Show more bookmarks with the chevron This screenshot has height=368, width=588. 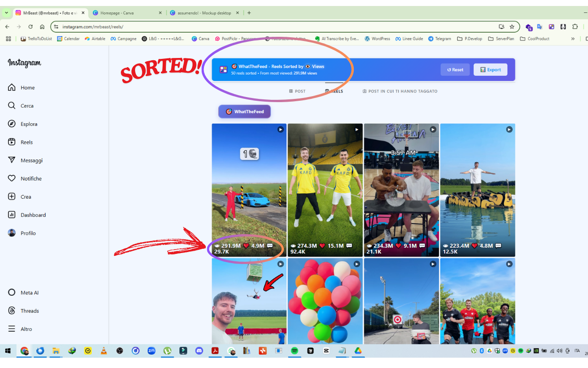(x=573, y=39)
